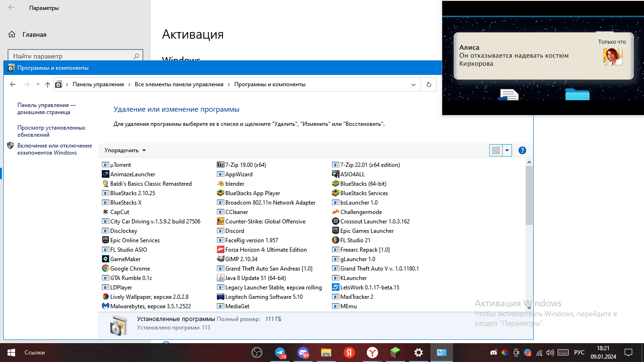Click the Панель управления breadcrumb

[98, 84]
